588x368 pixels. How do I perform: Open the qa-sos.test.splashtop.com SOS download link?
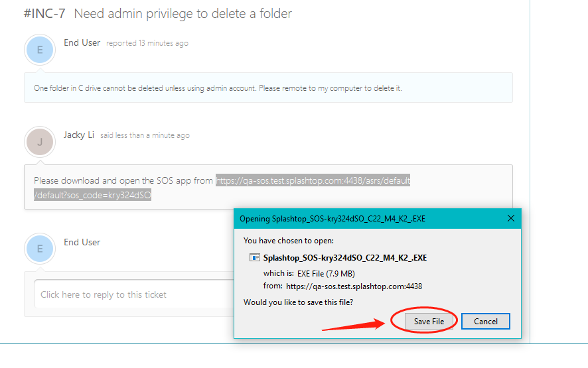[x=313, y=180]
